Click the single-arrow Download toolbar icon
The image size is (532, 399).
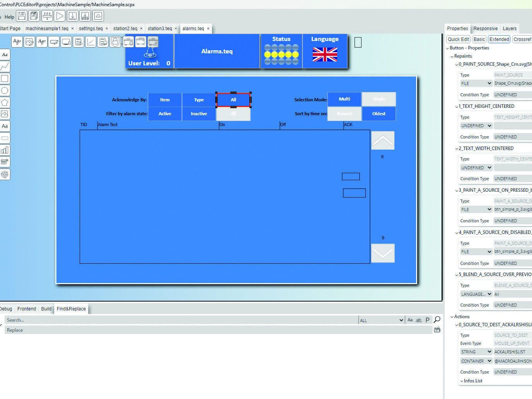click(72, 16)
